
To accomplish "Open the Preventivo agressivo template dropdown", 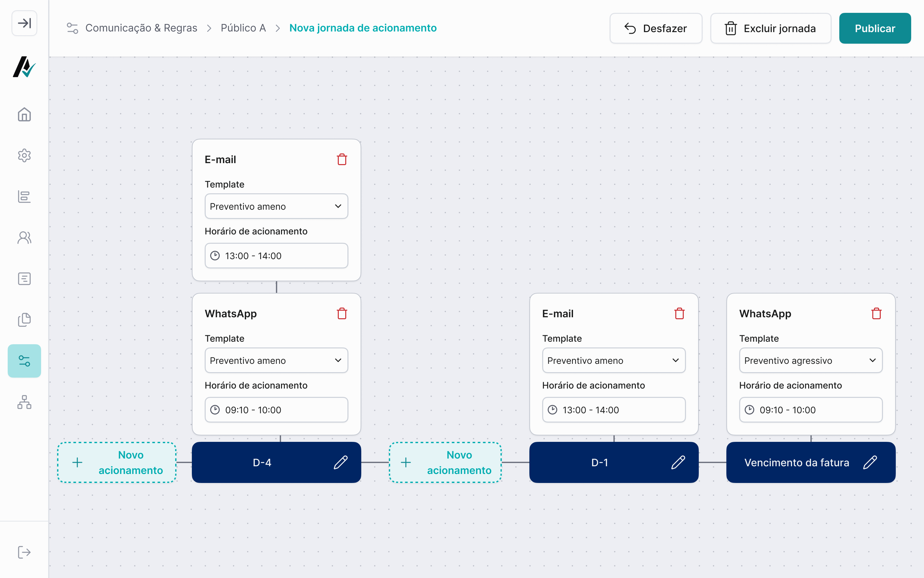I will [x=811, y=361].
